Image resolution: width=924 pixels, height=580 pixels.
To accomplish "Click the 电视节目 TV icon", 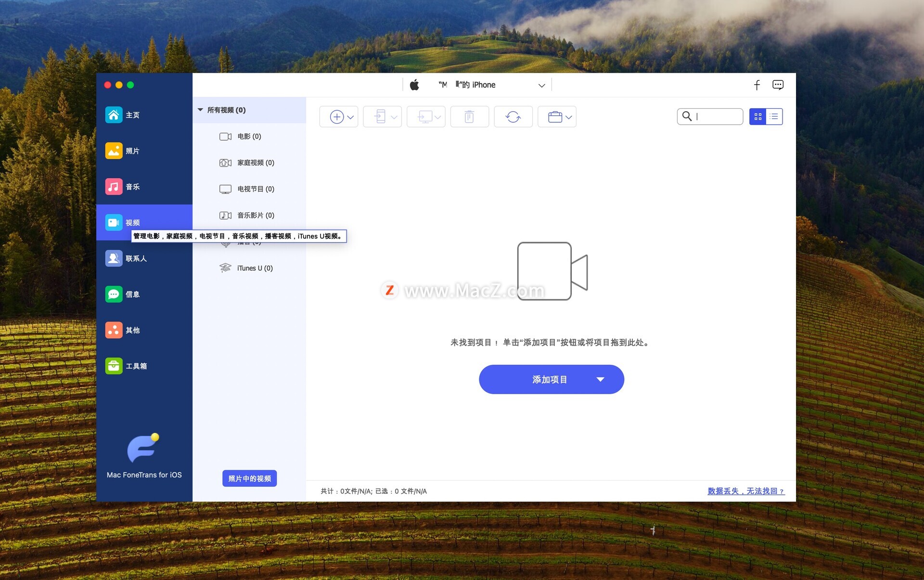I will [225, 189].
